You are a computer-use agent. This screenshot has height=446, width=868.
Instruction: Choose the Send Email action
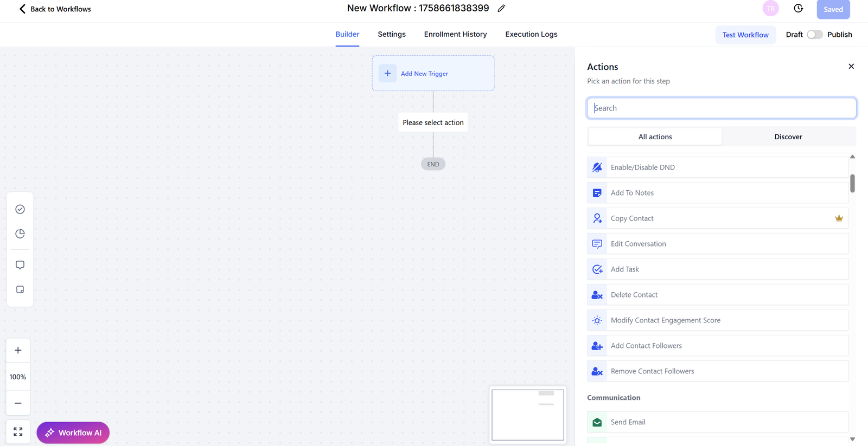(718, 422)
